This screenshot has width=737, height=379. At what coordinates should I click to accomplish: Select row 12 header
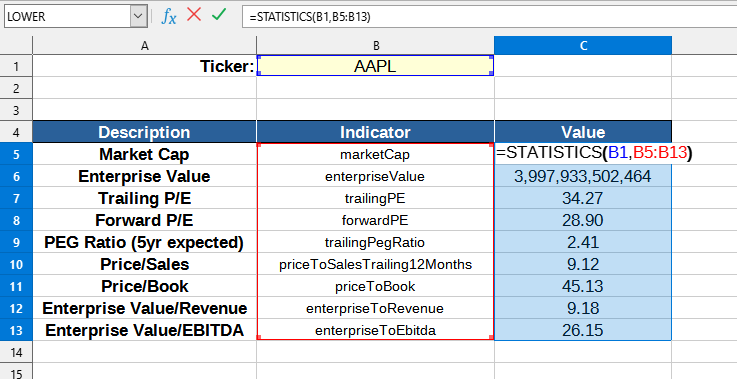pyautogui.click(x=16, y=308)
